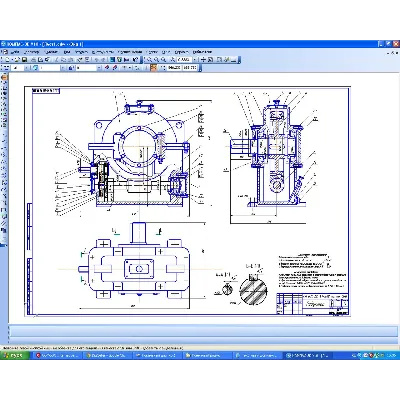Switch to the KOMPAS-3D taskbar button
The image size is (400, 400).
pos(307,355)
